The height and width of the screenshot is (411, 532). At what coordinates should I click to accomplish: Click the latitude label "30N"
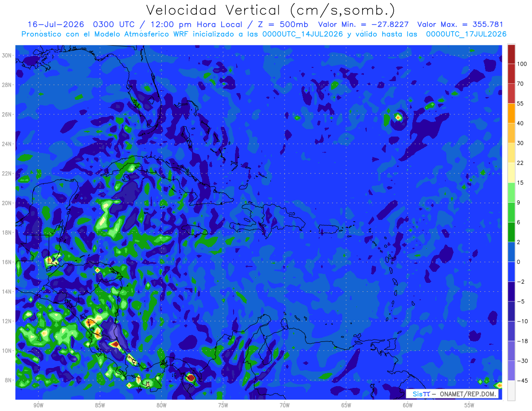coord(8,55)
